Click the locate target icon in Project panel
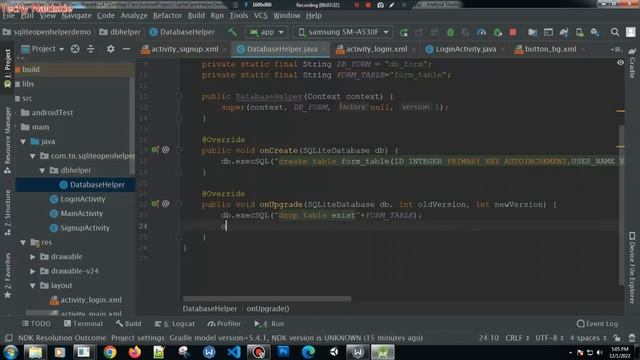 point(75,49)
